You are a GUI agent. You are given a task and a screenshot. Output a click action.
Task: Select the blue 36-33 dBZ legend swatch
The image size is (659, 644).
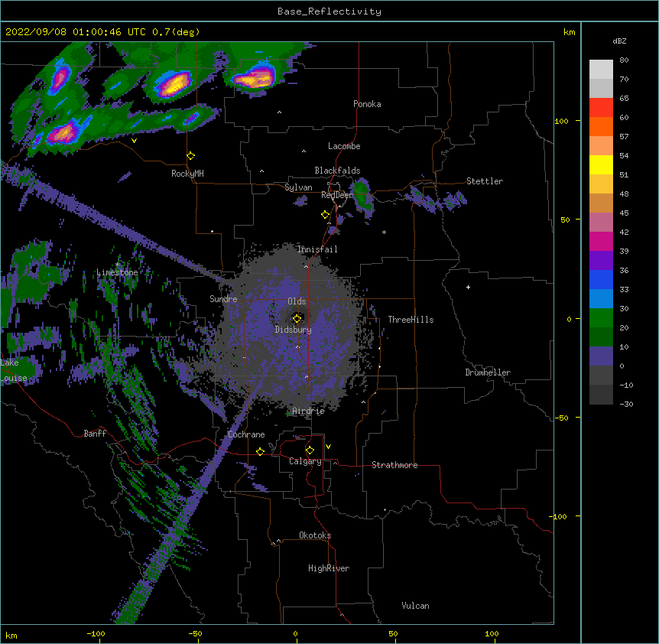601,279
